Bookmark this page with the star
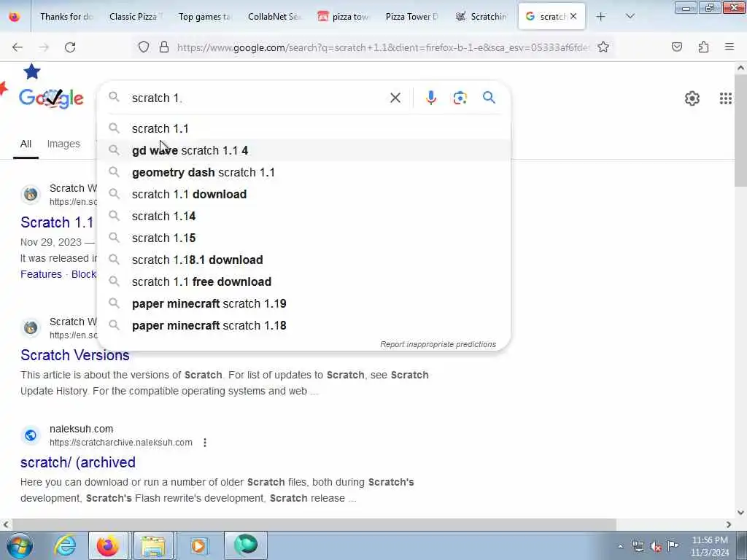 [603, 47]
